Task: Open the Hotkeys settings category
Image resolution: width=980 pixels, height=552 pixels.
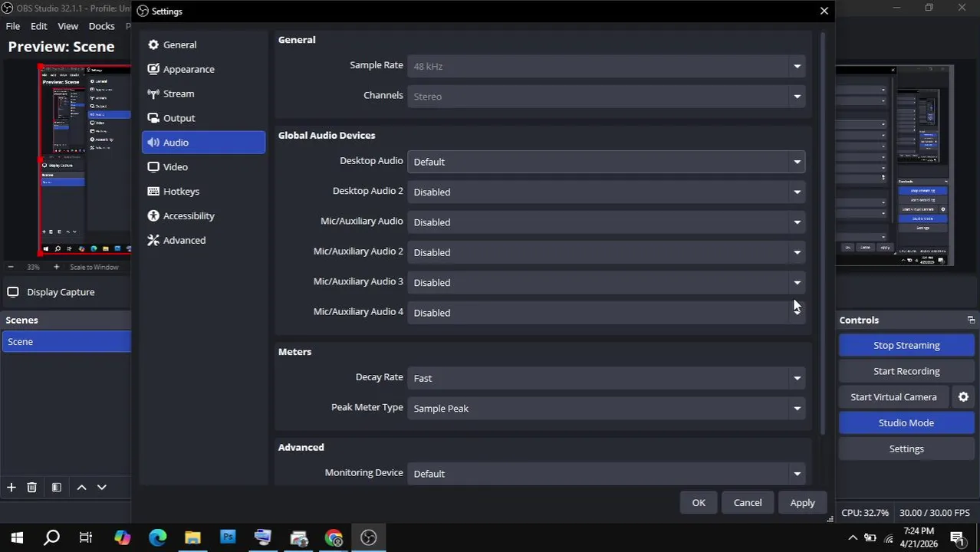Action: click(203, 192)
